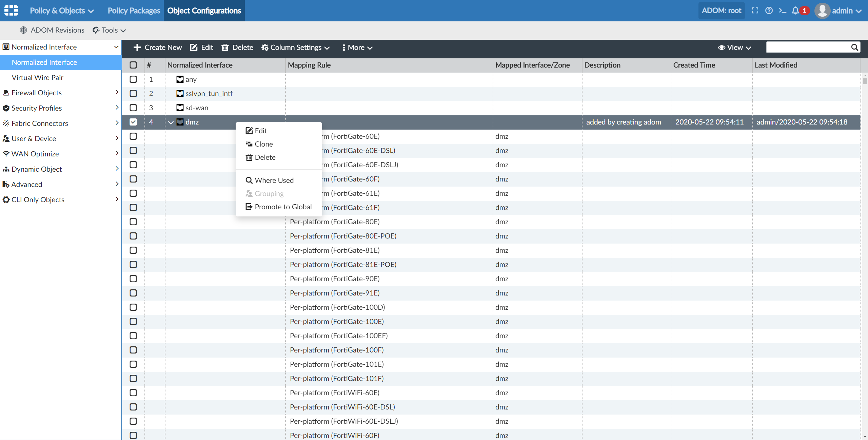This screenshot has width=868, height=440.
Task: Select Normalized Interface sidebar item
Action: (61, 62)
